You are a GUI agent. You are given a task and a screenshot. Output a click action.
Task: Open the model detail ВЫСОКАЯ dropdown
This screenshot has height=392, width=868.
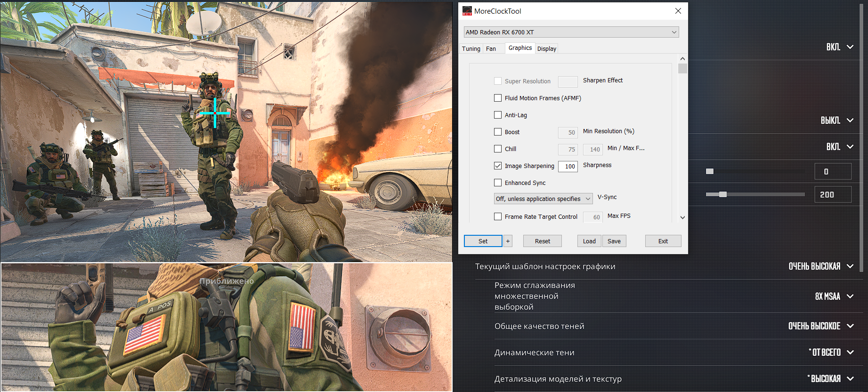point(830,379)
